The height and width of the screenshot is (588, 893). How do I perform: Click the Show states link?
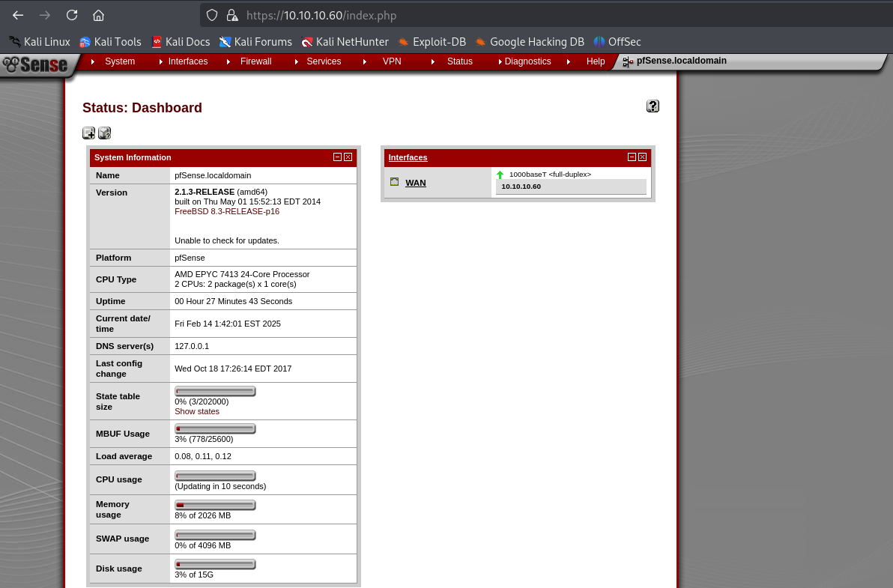(197, 411)
